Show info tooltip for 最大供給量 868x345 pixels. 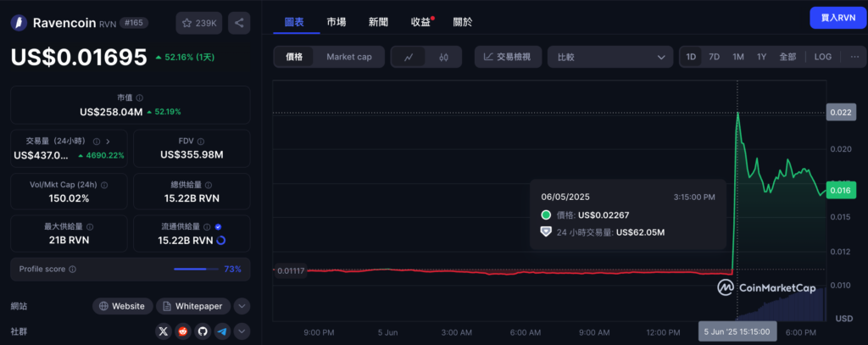(90, 226)
